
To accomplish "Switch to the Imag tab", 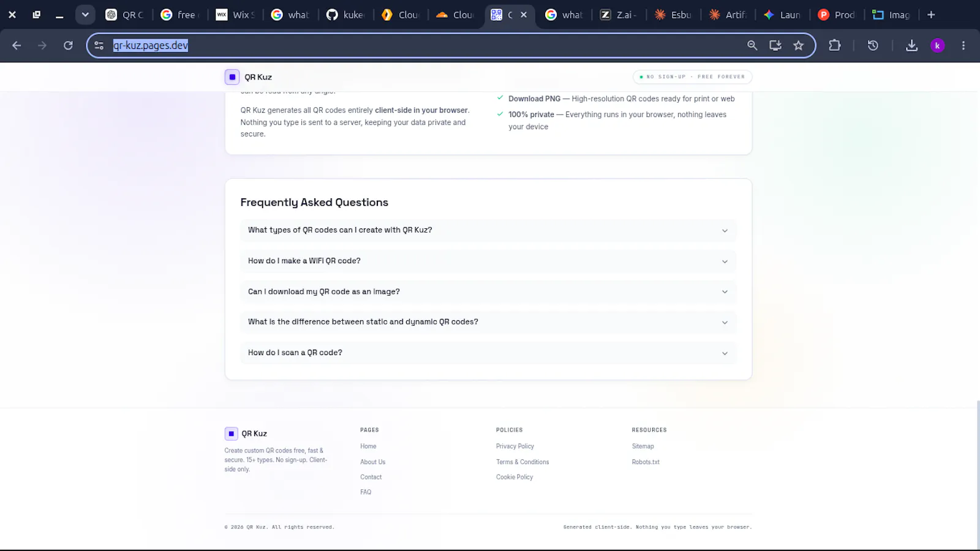I will click(892, 15).
